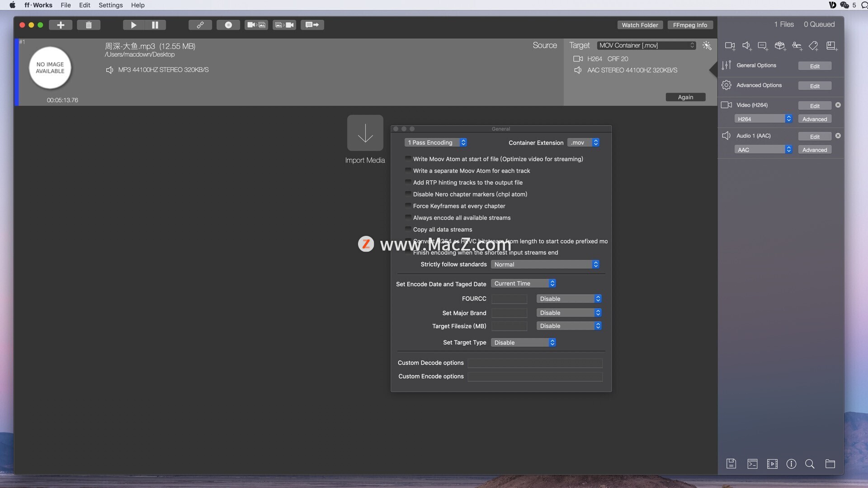Open the terminal command icon

pyautogui.click(x=752, y=464)
